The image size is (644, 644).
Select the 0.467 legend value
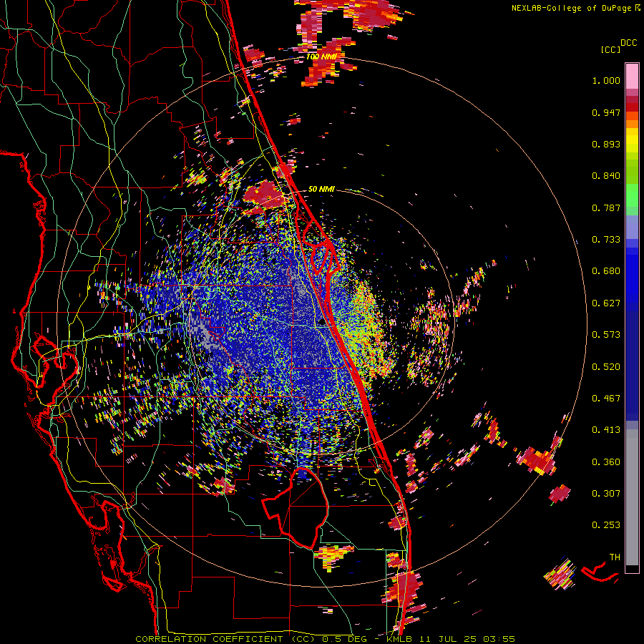pyautogui.click(x=606, y=399)
